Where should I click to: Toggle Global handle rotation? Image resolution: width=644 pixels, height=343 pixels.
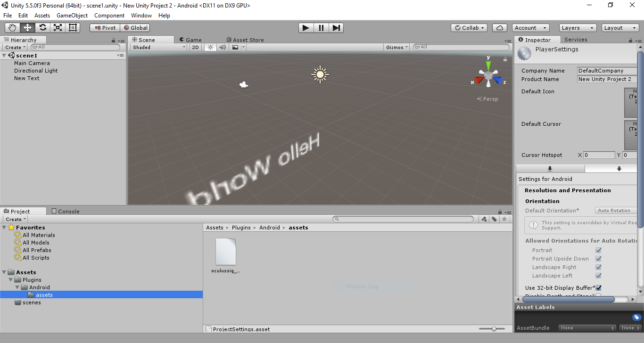pos(135,28)
